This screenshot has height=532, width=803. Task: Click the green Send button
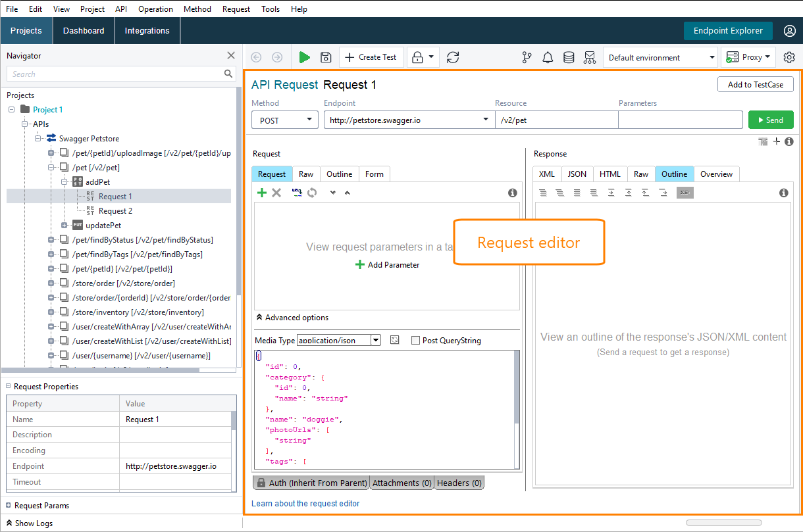click(x=771, y=120)
